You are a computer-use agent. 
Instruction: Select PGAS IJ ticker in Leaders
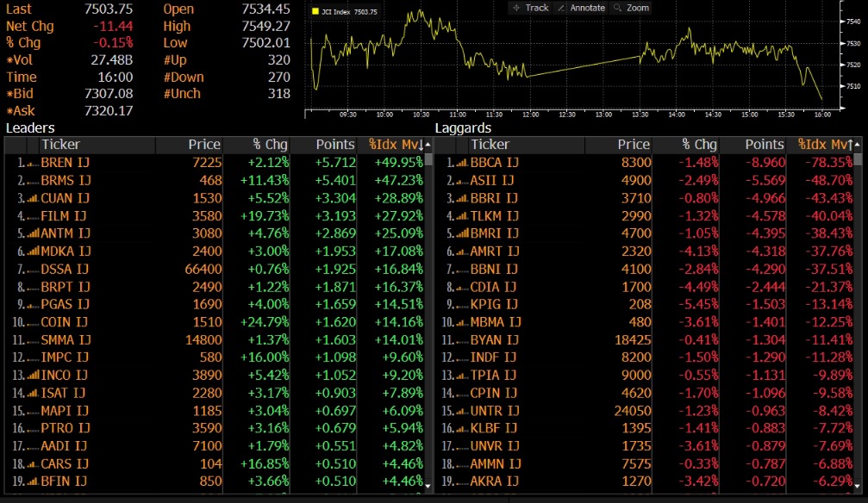click(x=65, y=305)
